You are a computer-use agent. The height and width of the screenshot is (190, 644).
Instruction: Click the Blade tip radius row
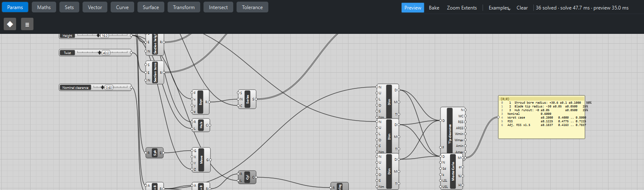[542, 106]
